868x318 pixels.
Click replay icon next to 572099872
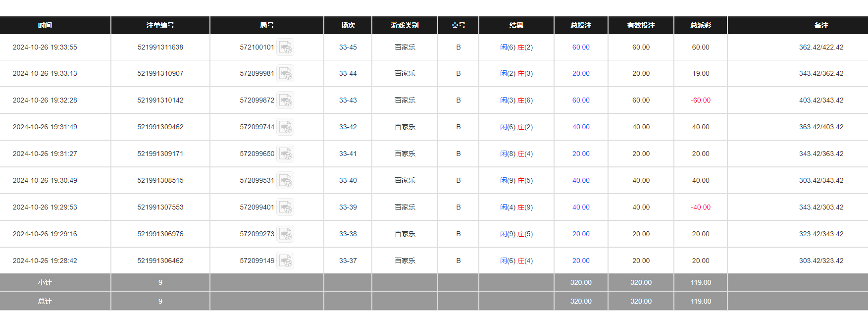pos(285,101)
